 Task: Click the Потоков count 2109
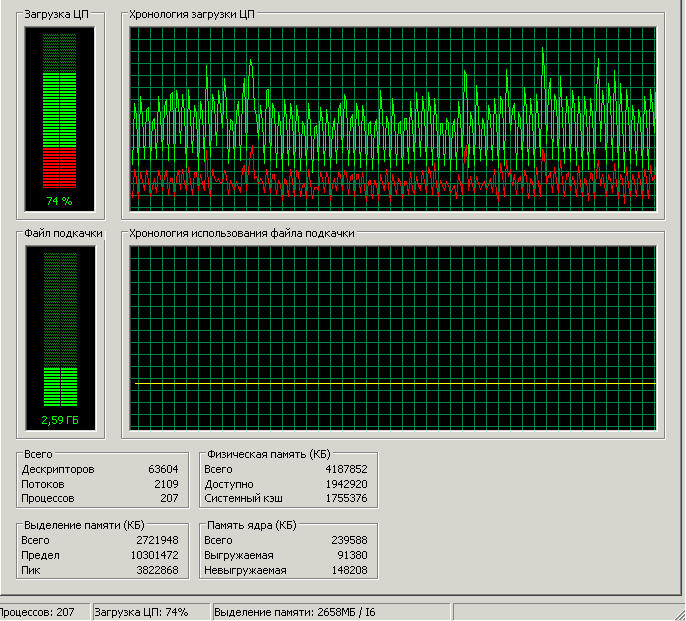pos(165,483)
